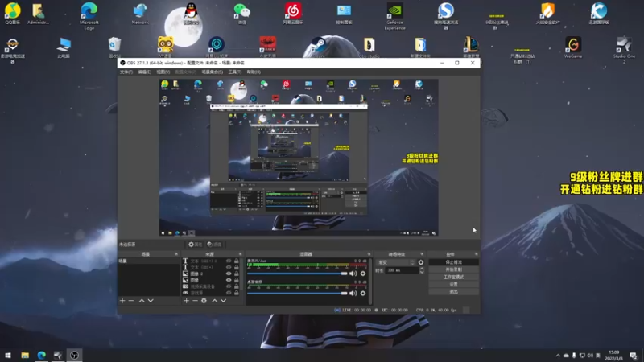Pop out the 转场特效 dock panel

[x=421, y=254]
